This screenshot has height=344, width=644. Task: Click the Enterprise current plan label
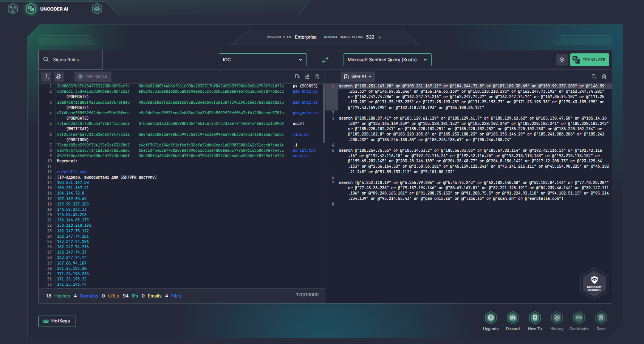[306, 37]
